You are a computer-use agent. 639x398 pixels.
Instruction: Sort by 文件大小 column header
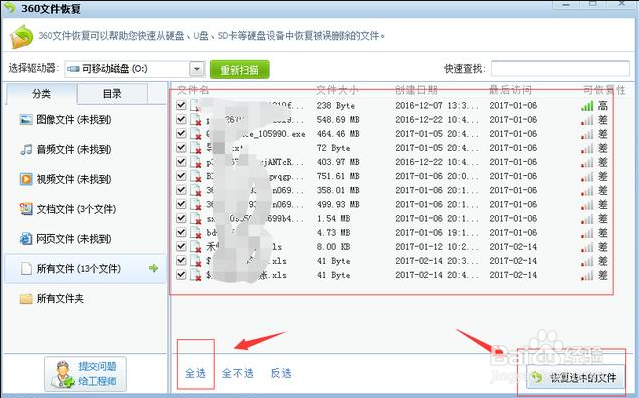click(337, 90)
